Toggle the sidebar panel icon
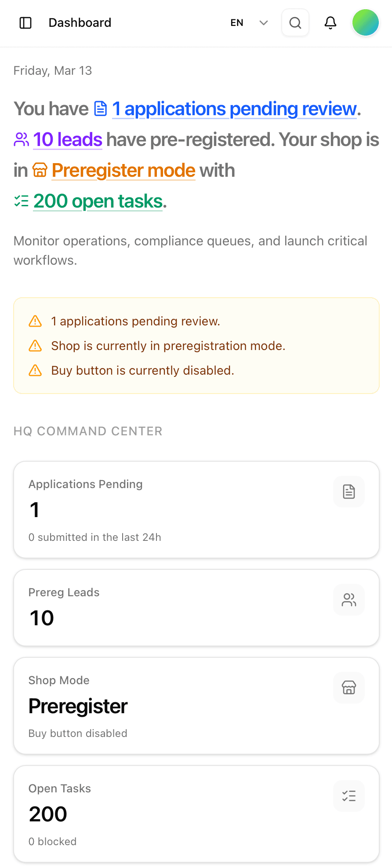The width and height of the screenshot is (392, 868). [25, 23]
